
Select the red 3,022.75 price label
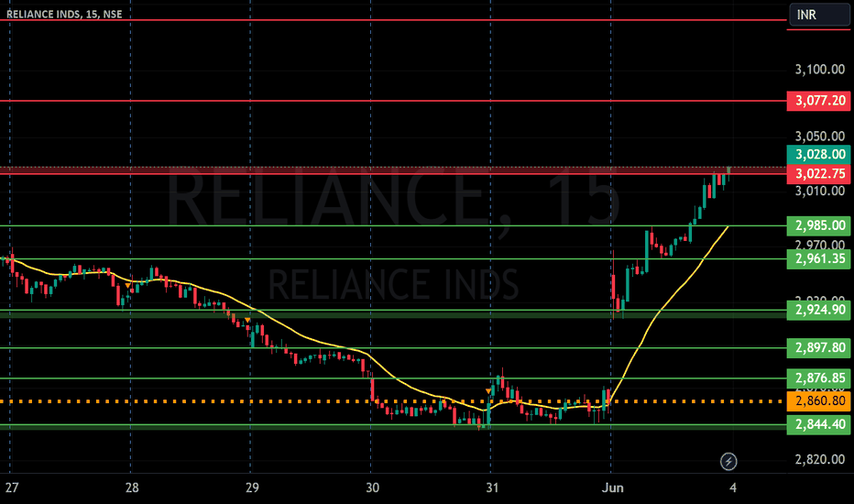(818, 174)
